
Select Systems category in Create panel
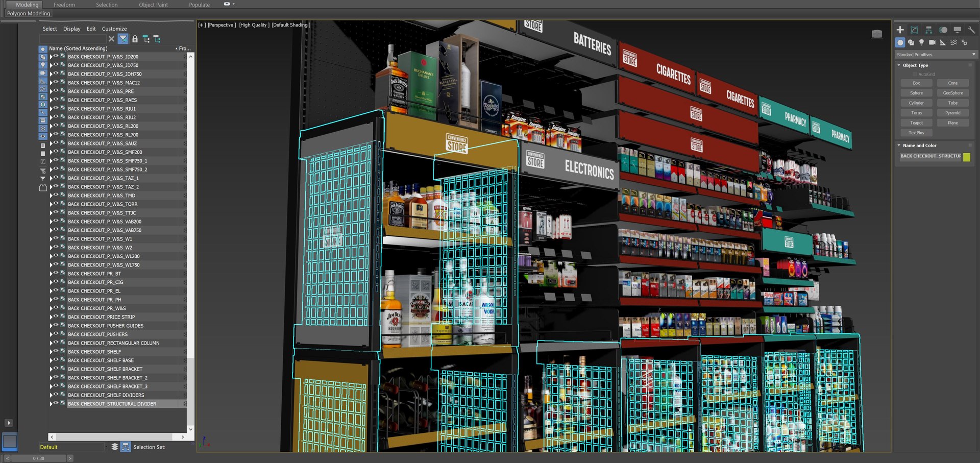click(x=964, y=42)
